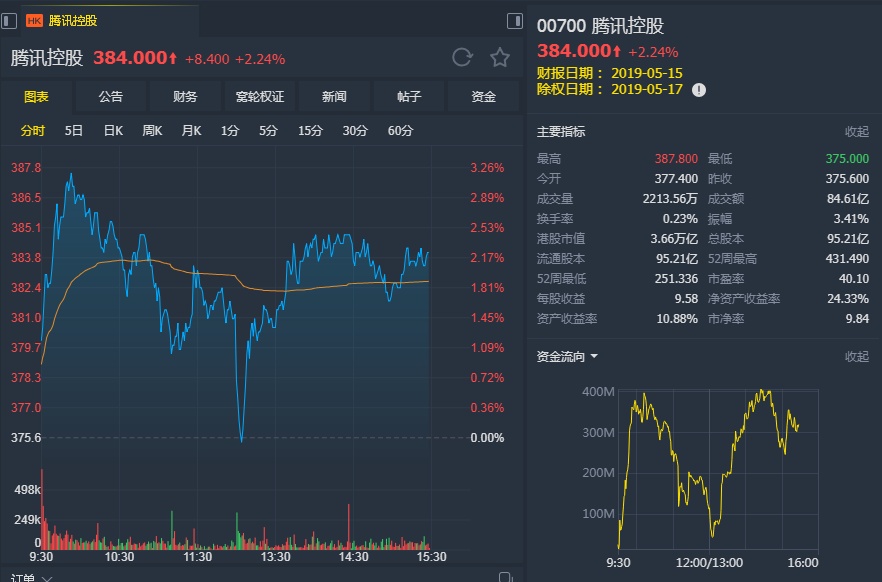
Task: Open the 资金 tab
Action: coord(484,97)
